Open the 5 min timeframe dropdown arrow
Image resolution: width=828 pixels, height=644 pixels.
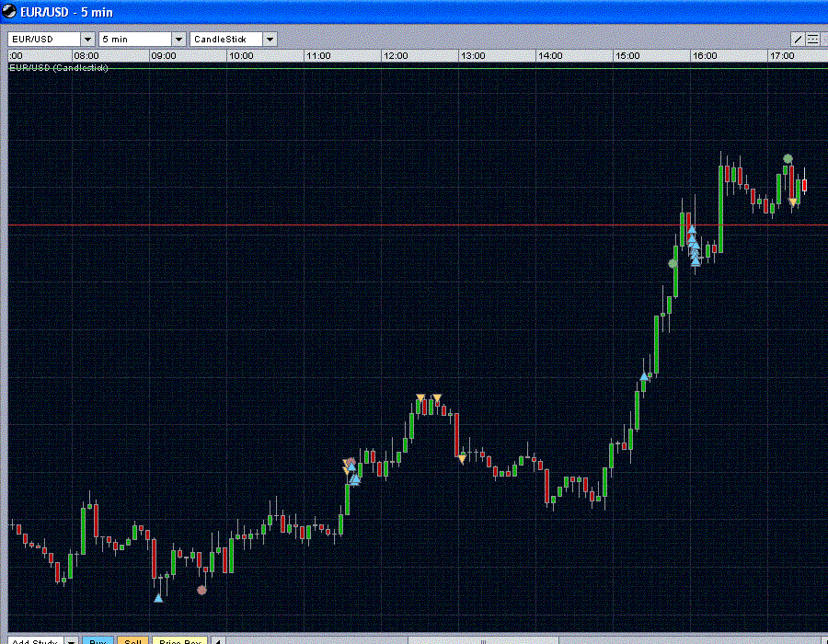point(178,39)
